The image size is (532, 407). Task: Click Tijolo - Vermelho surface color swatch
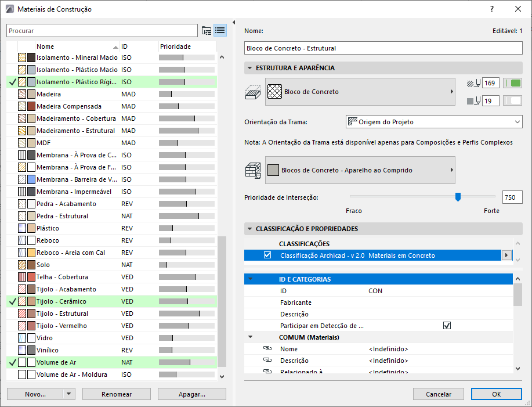click(31, 326)
